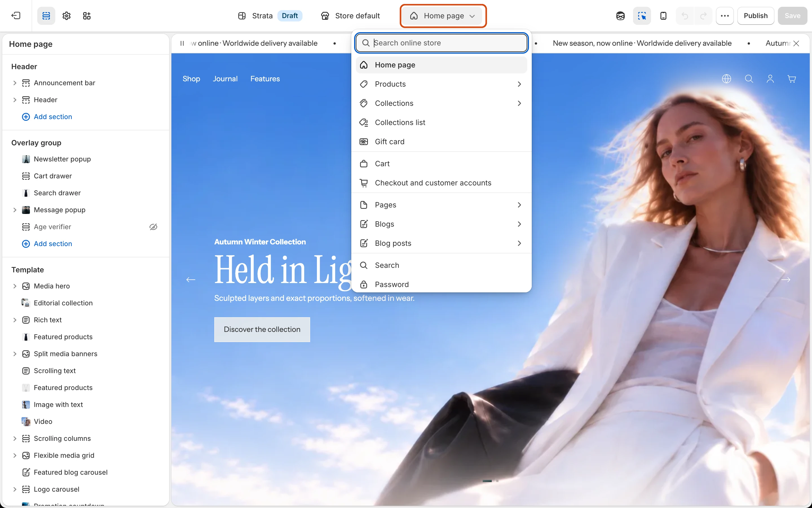Click Shop in the preview navigation
This screenshot has width=812, height=508.
191,79
